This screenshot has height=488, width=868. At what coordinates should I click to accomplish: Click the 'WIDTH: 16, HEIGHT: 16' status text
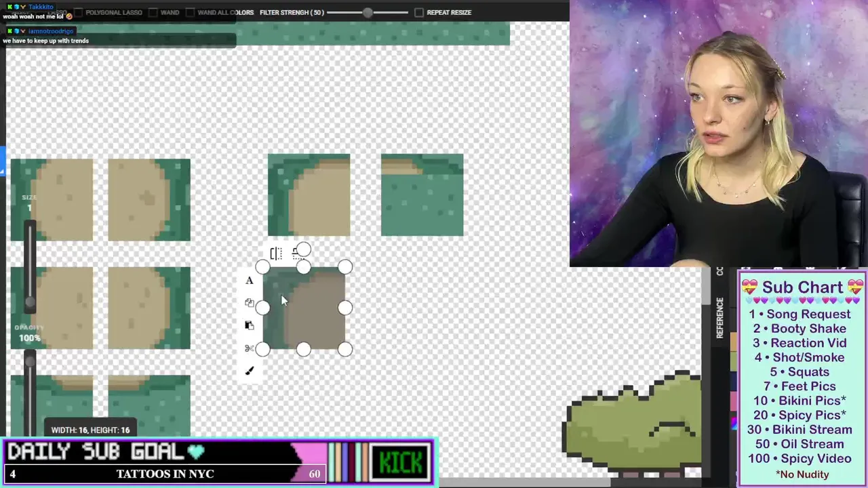coord(90,430)
